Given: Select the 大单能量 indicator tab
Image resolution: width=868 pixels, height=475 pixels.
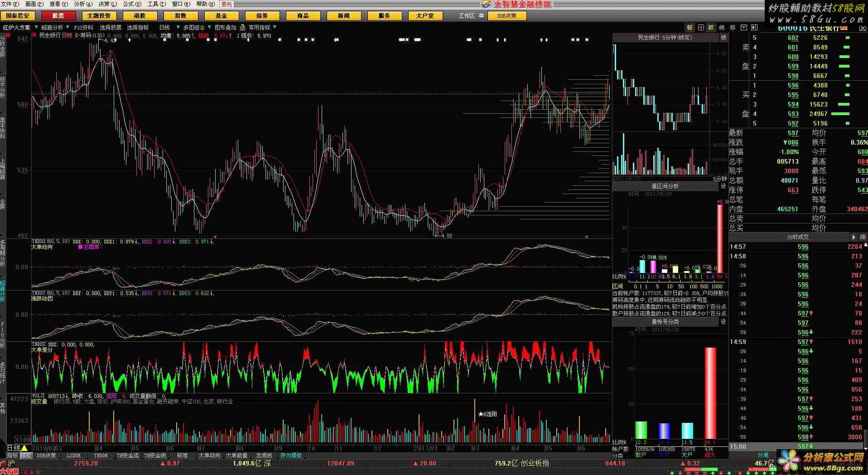Looking at the screenshot, I should [236, 456].
